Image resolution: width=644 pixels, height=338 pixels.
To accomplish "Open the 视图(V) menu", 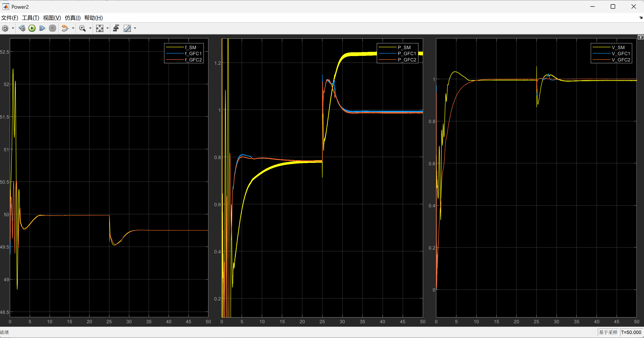I will coord(52,18).
